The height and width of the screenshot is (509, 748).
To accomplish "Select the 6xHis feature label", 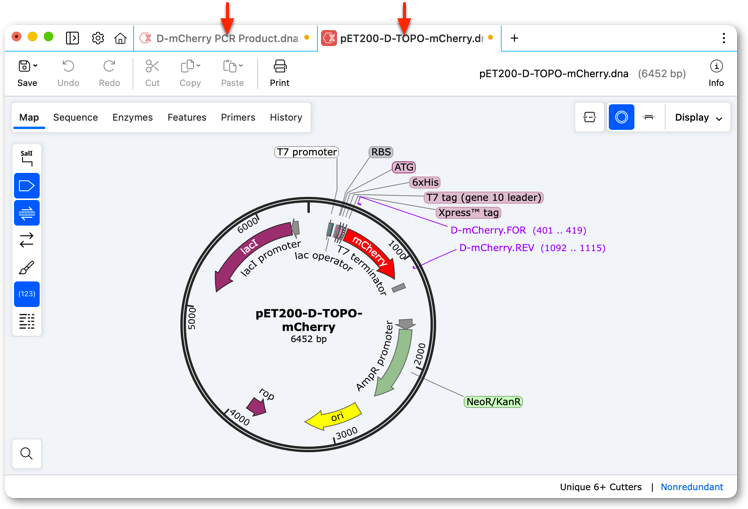I will [425, 182].
